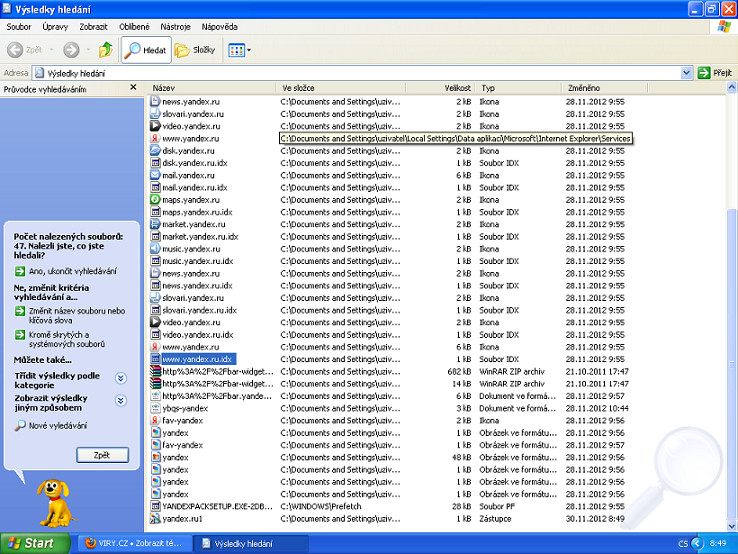
Task: Select the first WinRAR ZIP archive file
Action: (x=216, y=371)
